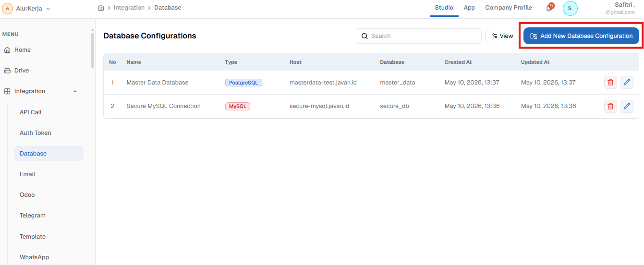
Task: Delete the Master Data Database row
Action: coord(610,83)
